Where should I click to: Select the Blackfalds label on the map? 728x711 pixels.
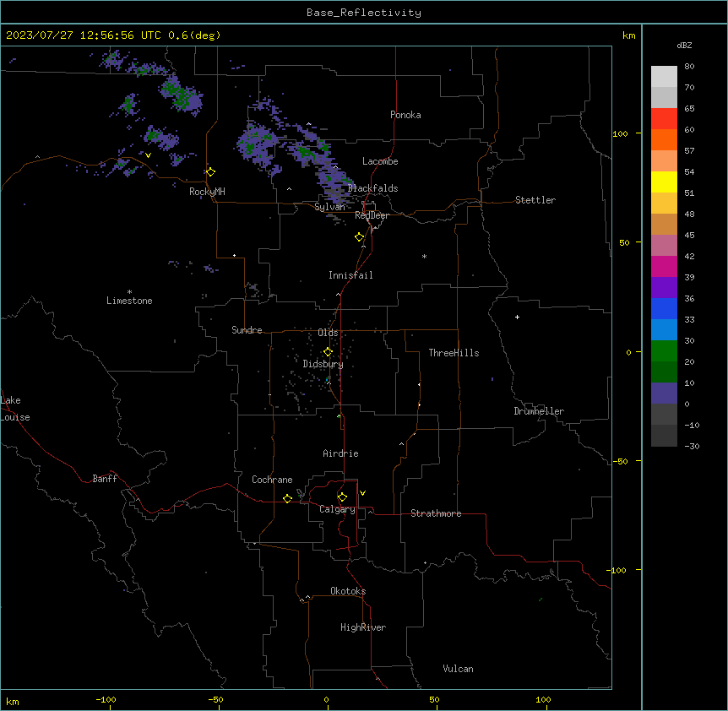372,188
